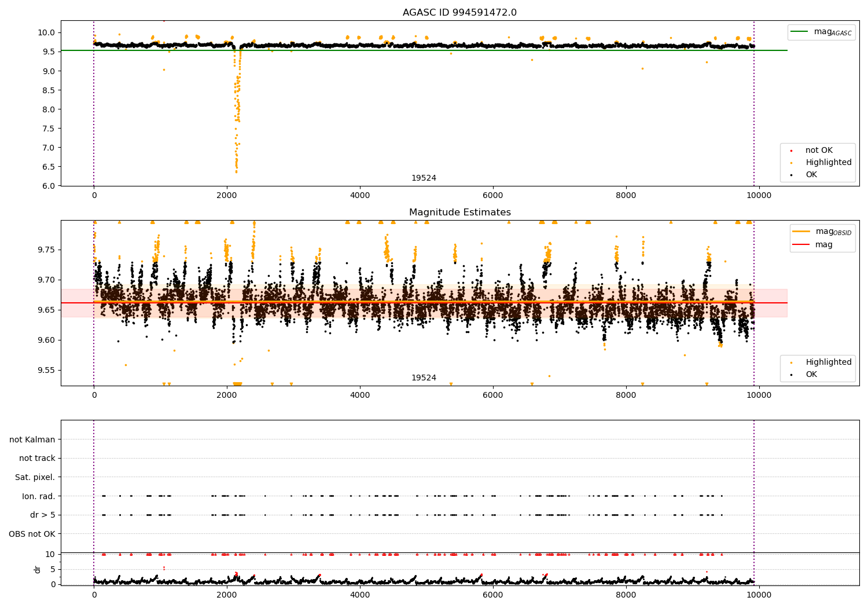Screen dimensions: 868x608
Task: Click the "not Kalman" axis label
Action: tap(32, 439)
